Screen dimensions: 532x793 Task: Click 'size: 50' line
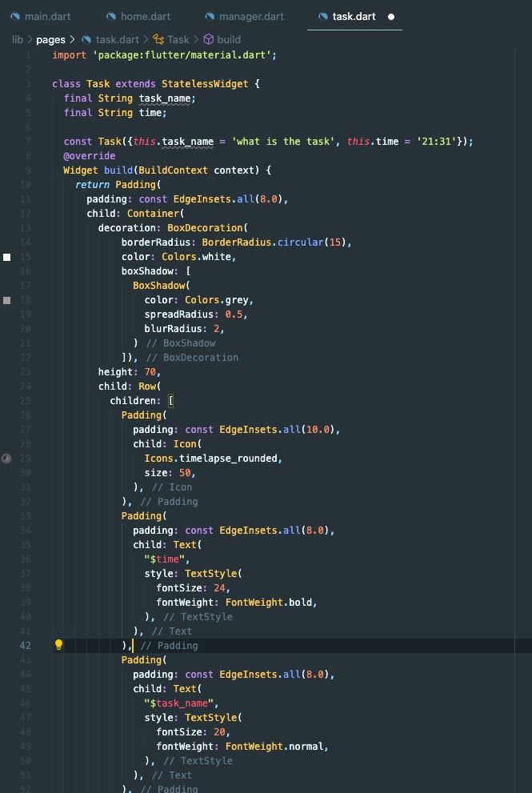pyautogui.click(x=170, y=473)
